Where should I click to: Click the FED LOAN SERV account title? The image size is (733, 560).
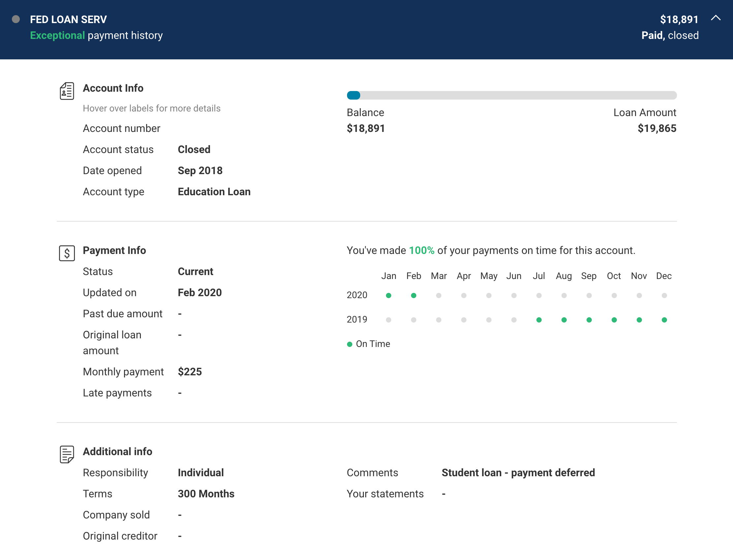[x=68, y=19]
